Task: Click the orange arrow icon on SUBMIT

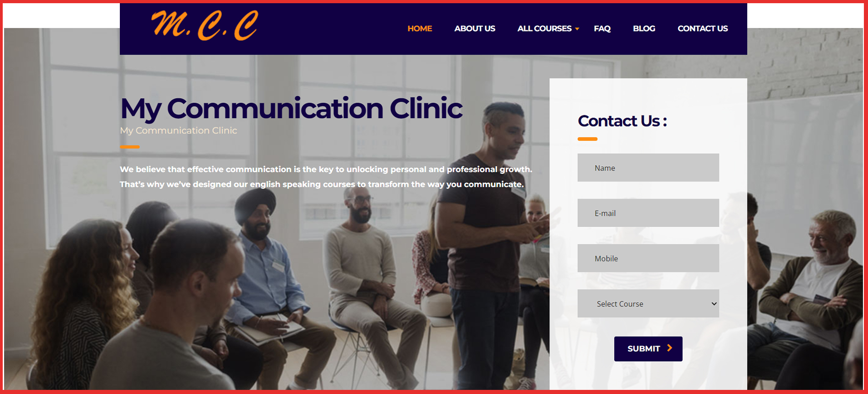Action: tap(669, 348)
